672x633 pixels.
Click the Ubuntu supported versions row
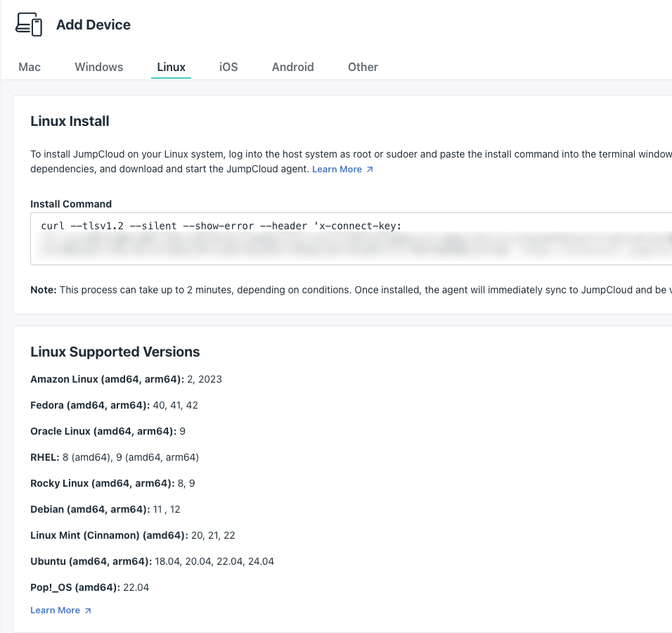point(152,561)
